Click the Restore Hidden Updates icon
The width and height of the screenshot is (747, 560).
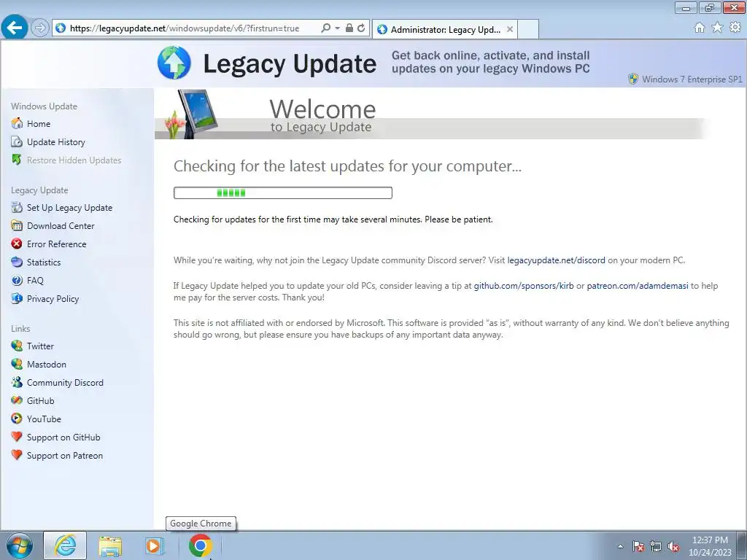pyautogui.click(x=17, y=160)
